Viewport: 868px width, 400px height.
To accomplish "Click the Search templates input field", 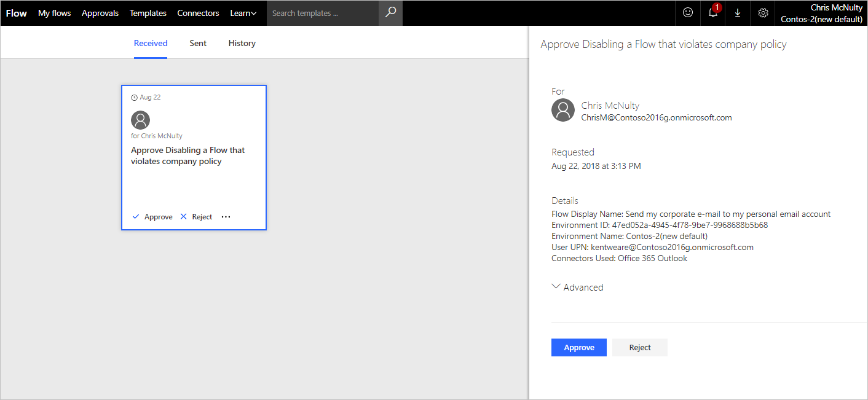I will pos(323,13).
